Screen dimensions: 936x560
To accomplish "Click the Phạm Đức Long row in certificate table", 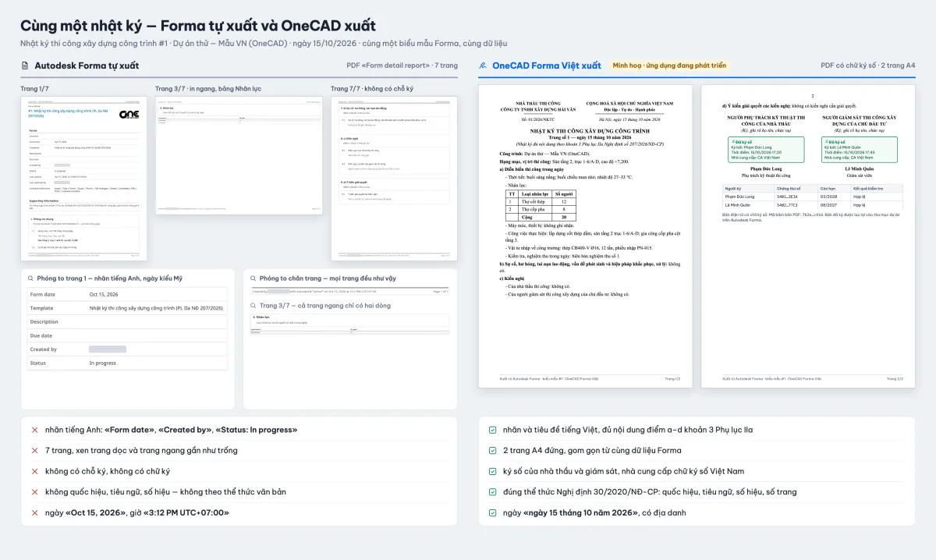I will coord(813,197).
